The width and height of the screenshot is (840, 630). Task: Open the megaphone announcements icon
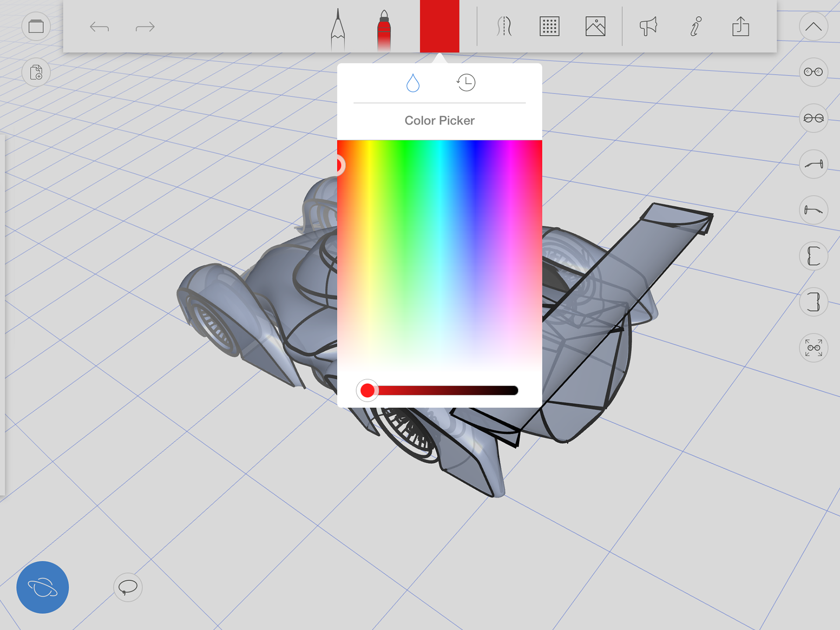pos(648,27)
